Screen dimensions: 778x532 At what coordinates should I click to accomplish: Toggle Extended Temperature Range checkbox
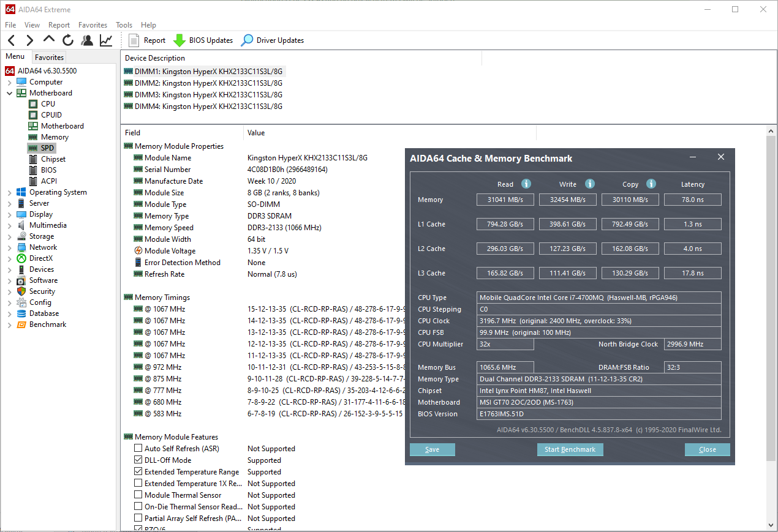[x=138, y=472]
